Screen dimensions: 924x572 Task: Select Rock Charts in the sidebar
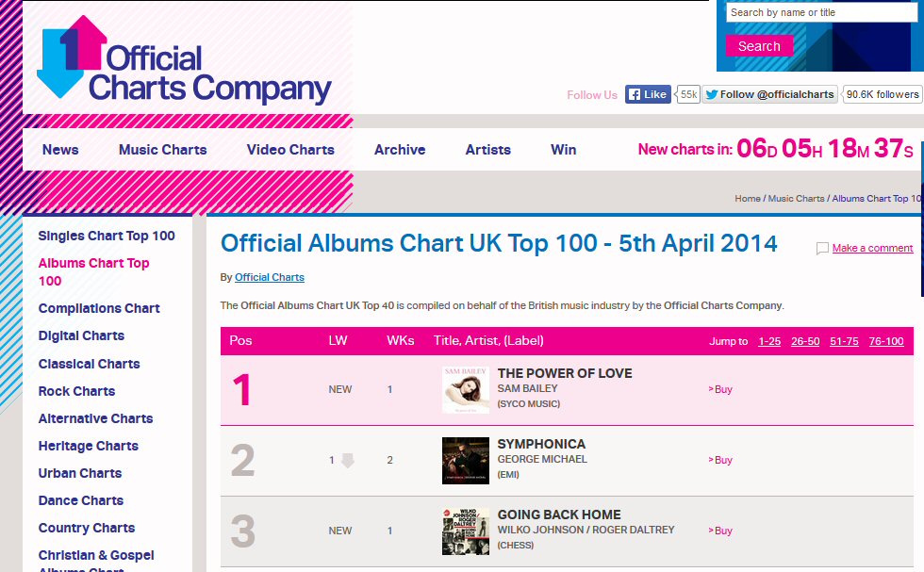point(76,391)
